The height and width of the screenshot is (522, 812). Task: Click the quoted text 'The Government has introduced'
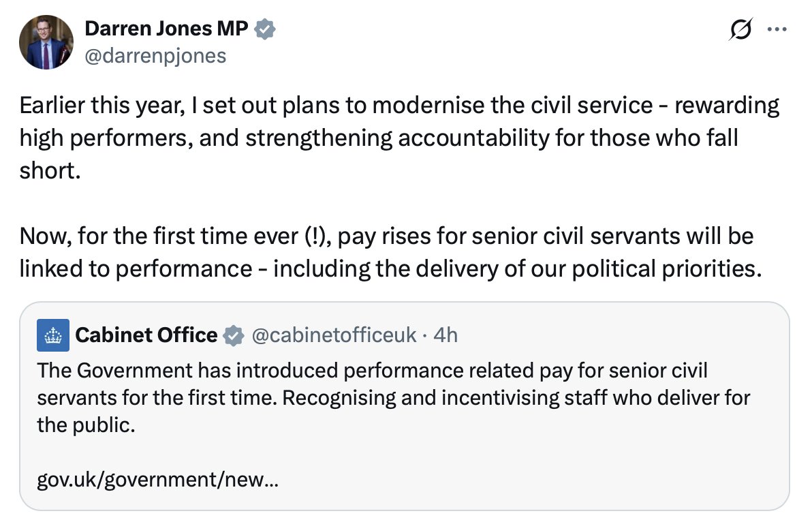pos(189,371)
